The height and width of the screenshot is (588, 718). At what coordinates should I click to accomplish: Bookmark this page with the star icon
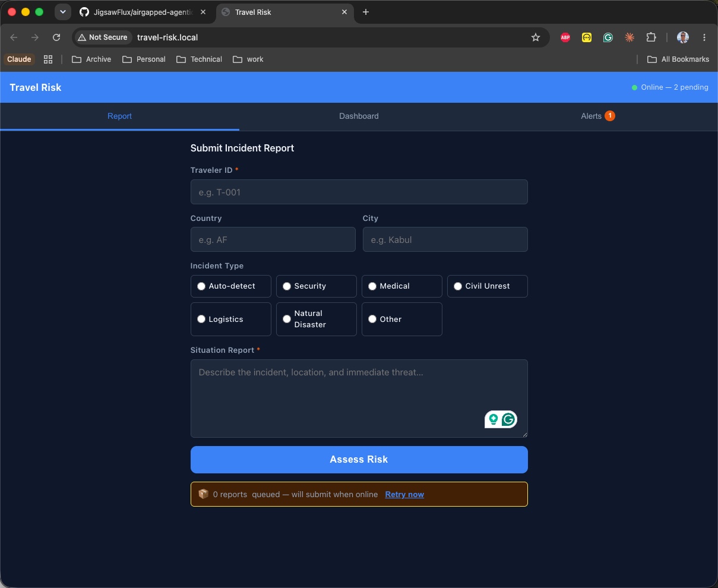[x=536, y=37]
